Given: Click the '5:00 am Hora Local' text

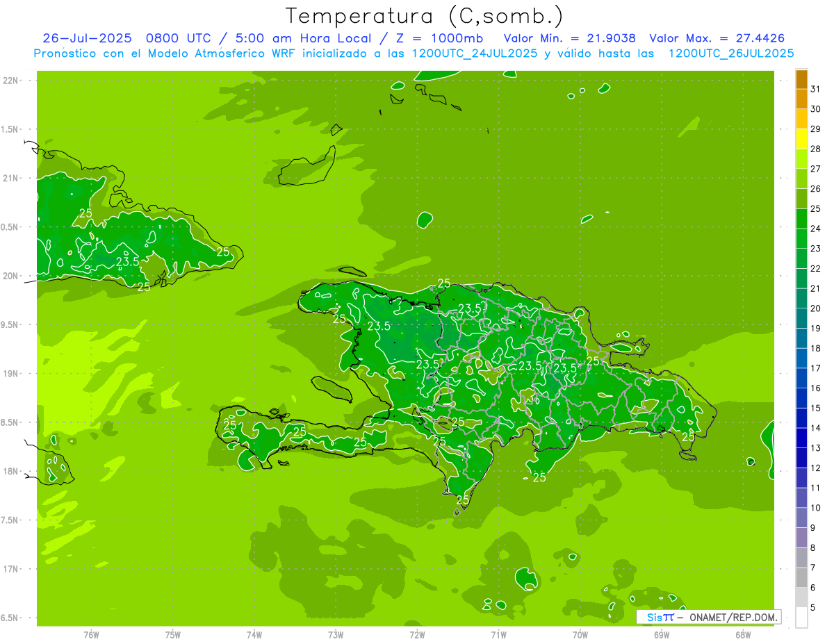Looking at the screenshot, I should (x=304, y=38).
